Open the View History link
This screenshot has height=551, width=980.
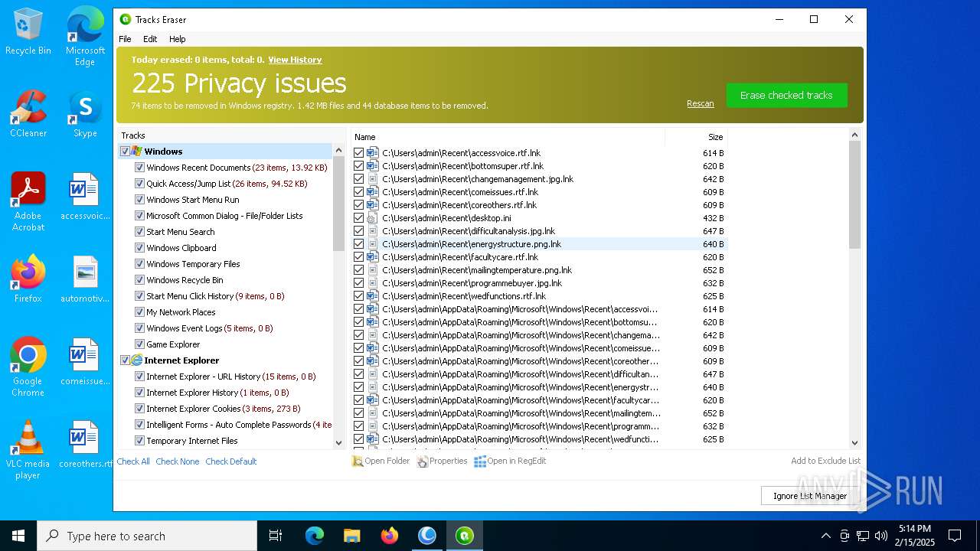295,60
